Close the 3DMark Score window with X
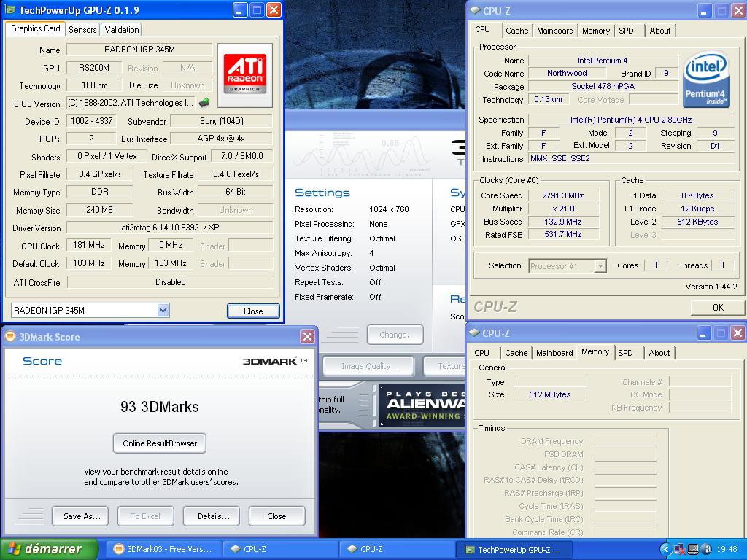Viewport: 747px width, 560px height. click(x=307, y=337)
